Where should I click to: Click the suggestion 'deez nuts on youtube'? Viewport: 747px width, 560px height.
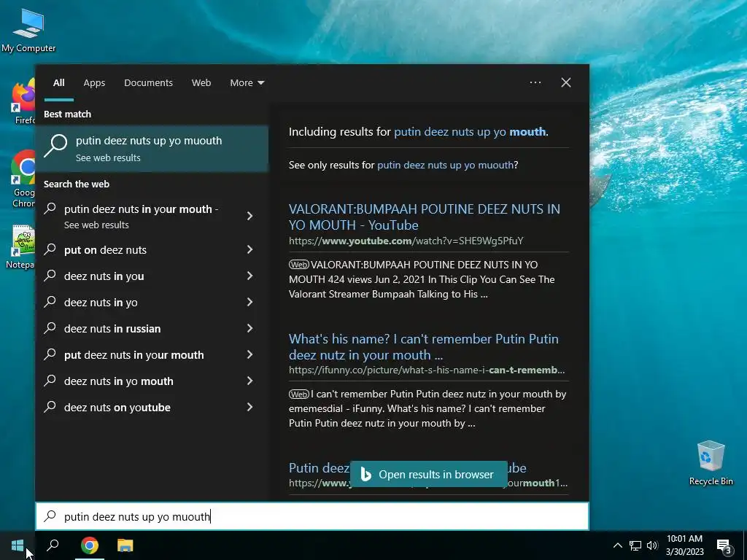click(x=117, y=407)
